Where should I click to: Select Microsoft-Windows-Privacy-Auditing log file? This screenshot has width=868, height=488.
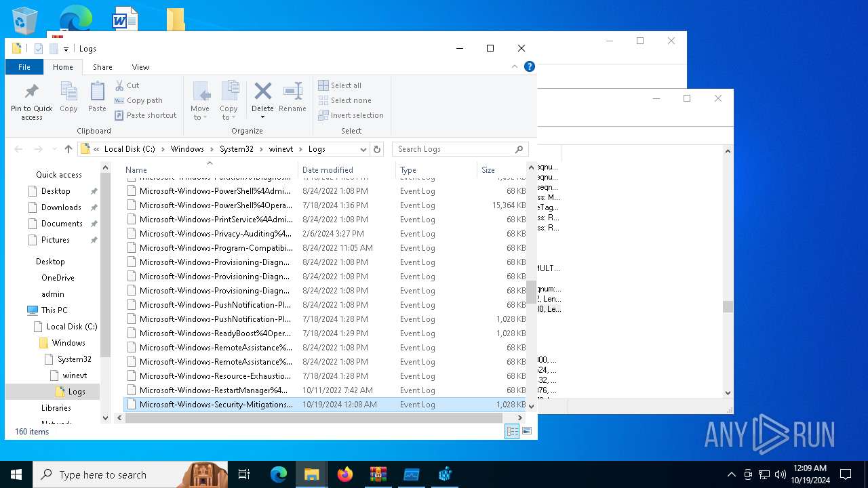point(325,234)
